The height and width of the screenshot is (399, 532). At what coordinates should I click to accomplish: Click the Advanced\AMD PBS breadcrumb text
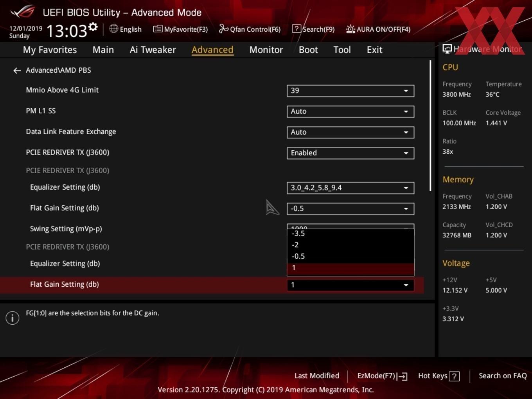click(58, 70)
